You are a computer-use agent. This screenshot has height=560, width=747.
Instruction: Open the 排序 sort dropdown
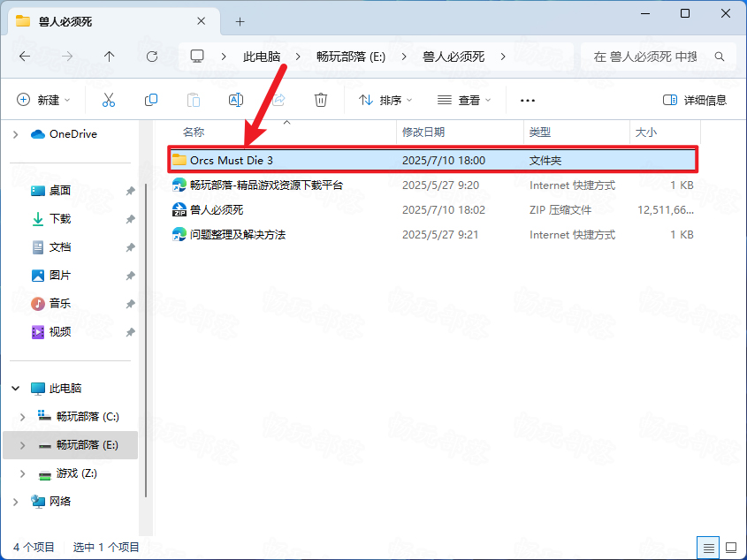coord(385,100)
